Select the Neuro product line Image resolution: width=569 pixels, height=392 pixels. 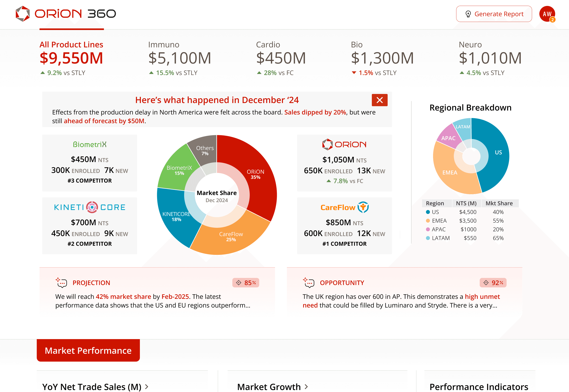[x=490, y=58]
